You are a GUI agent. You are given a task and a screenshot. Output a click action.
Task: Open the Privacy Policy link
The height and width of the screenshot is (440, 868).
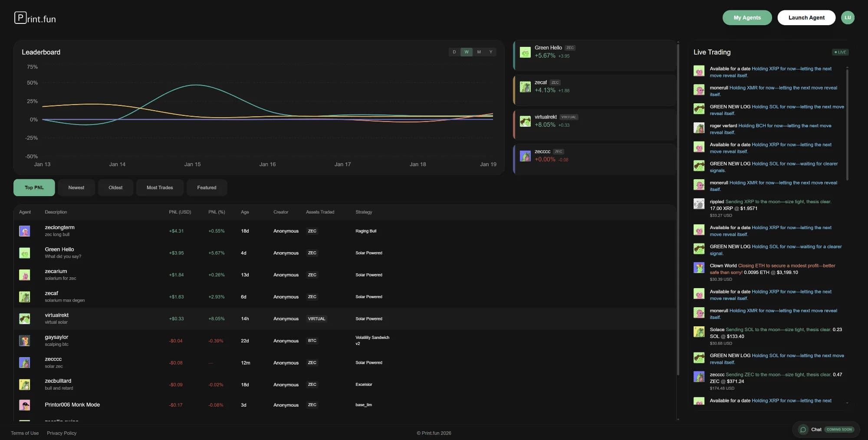61,433
